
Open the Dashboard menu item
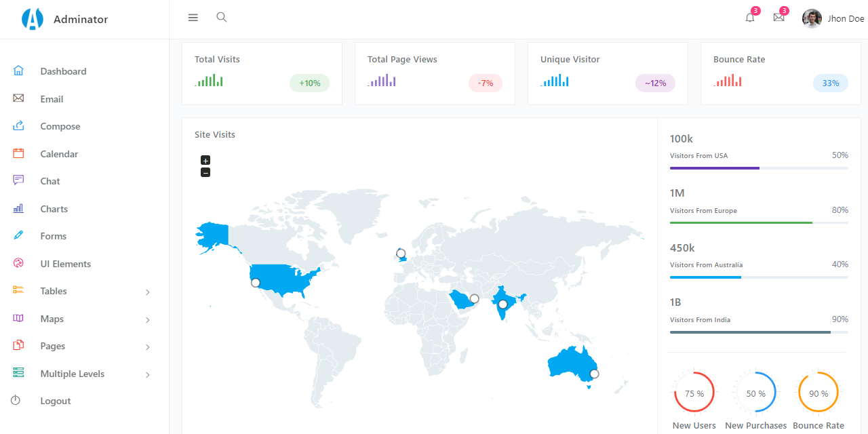63,71
